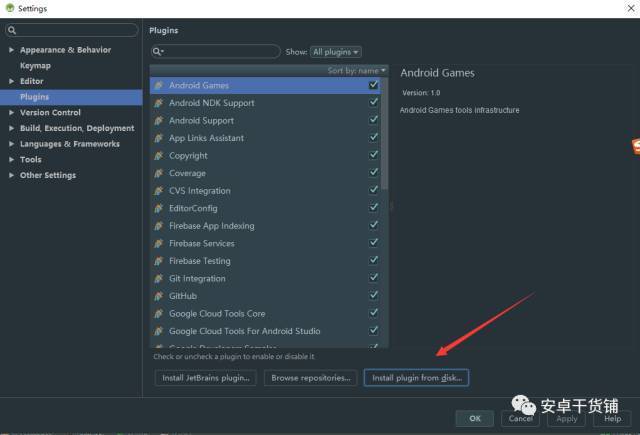Click the Apply button

coord(567,419)
